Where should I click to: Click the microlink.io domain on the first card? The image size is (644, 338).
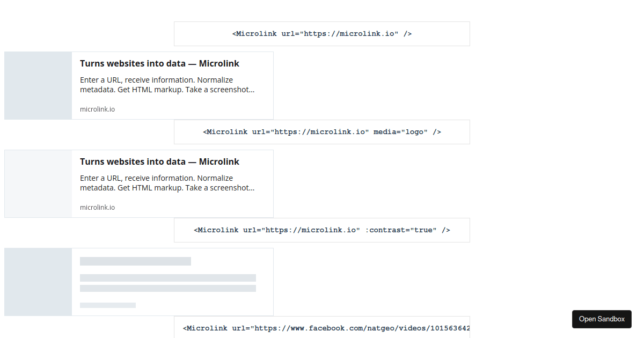(97, 109)
